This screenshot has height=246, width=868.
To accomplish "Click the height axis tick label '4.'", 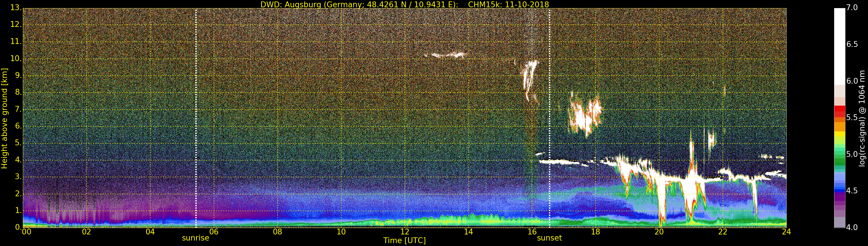I will pos(18,160).
